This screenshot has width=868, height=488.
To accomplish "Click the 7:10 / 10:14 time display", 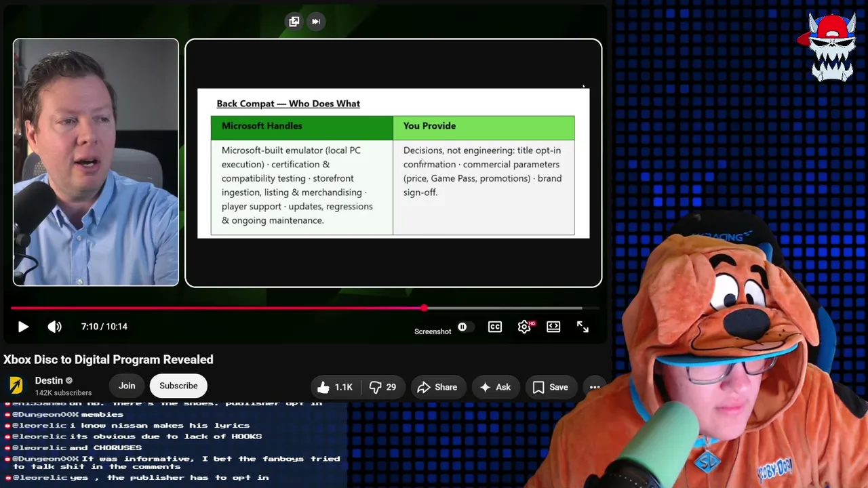I will tap(104, 327).
